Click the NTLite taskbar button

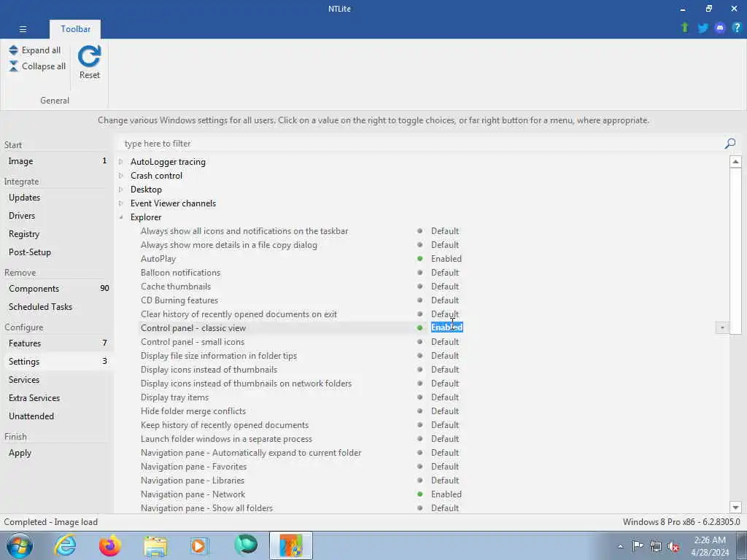[x=291, y=545]
